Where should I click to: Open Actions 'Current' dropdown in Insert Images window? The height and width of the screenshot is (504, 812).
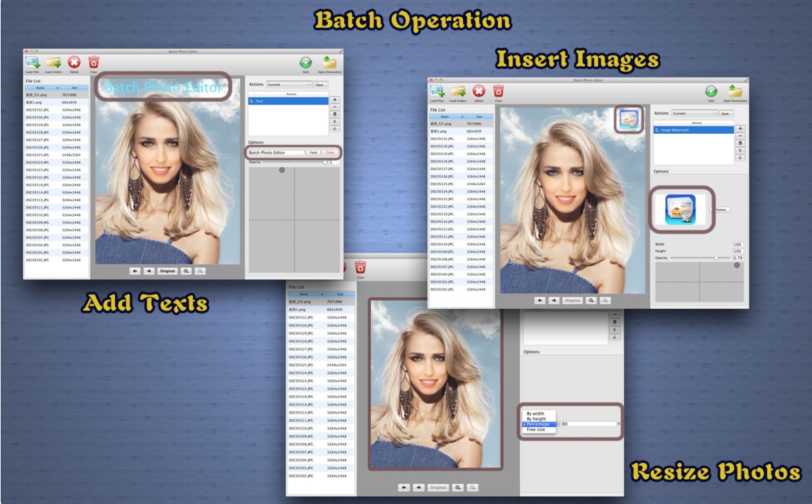(x=694, y=114)
